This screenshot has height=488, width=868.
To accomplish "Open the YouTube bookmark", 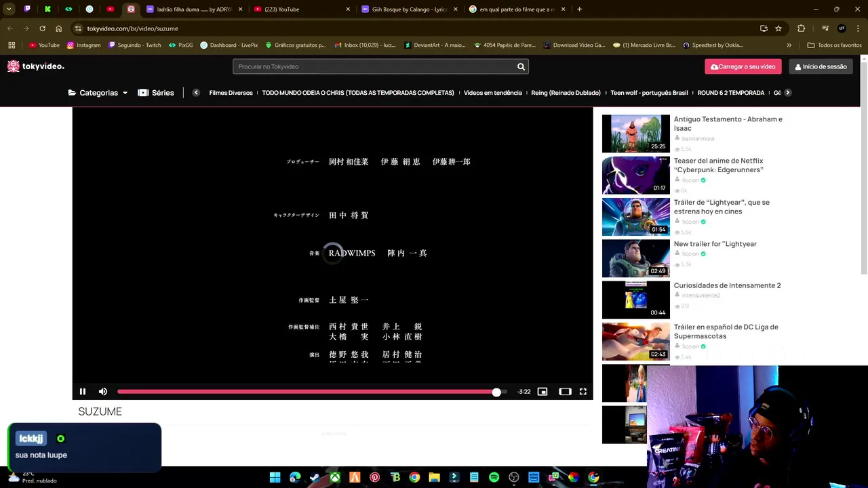I will pos(44,45).
